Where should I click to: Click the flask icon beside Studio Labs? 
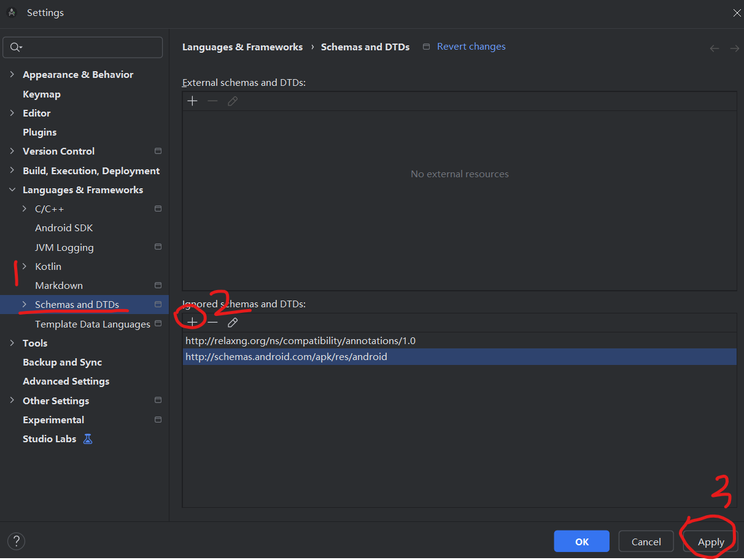87,439
